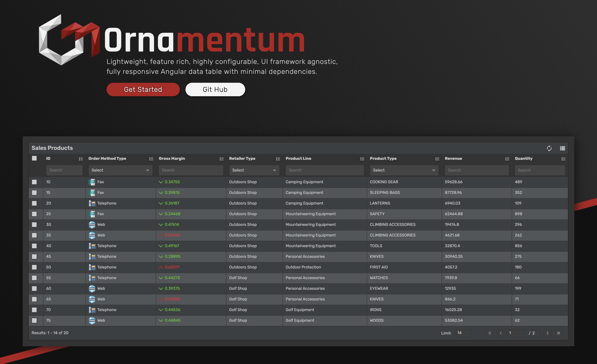The width and height of the screenshot is (597, 364).
Task: Click red up arrow in row 50
Action: (x=161, y=267)
